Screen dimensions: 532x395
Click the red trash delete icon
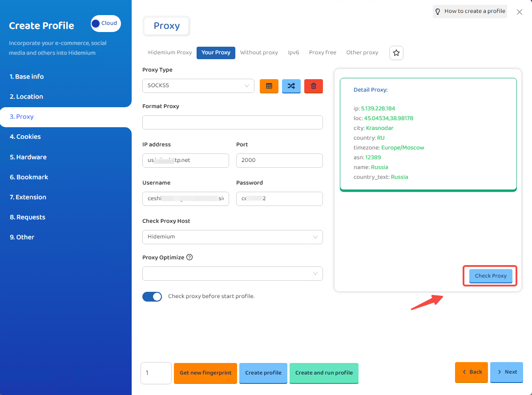(313, 86)
